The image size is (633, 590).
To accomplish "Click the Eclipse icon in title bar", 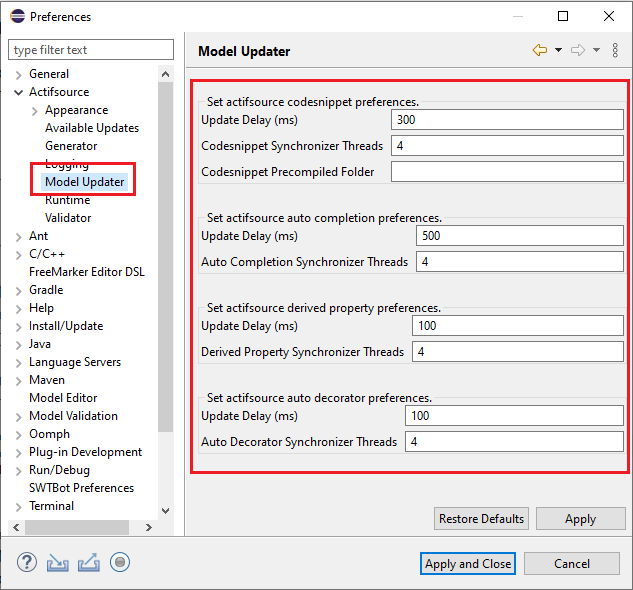I will click(17, 17).
